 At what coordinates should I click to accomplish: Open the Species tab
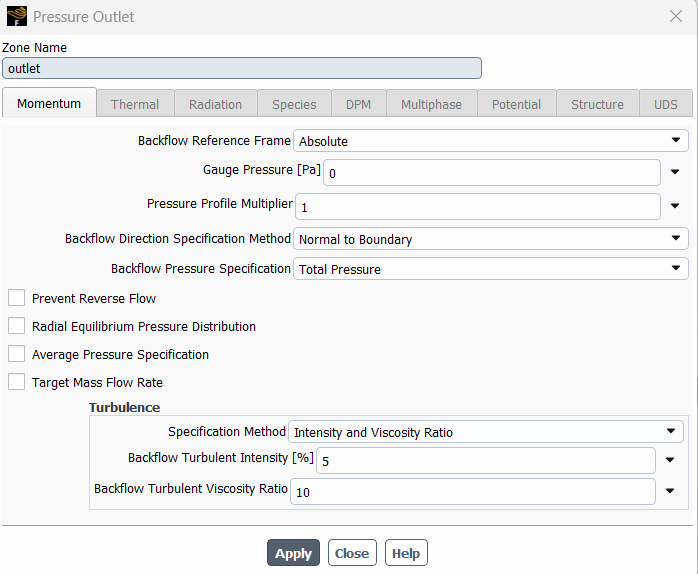click(294, 104)
